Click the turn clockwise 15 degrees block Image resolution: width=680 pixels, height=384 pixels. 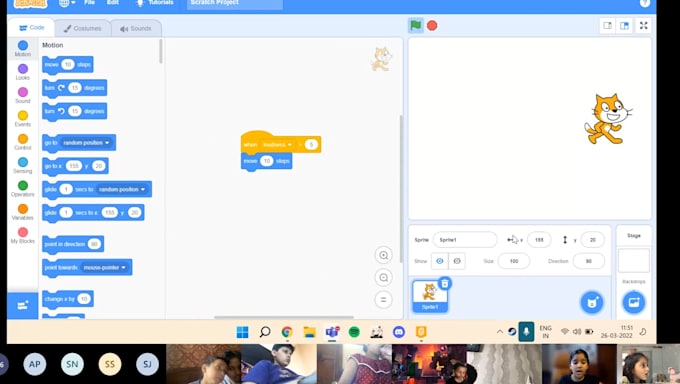click(x=75, y=88)
